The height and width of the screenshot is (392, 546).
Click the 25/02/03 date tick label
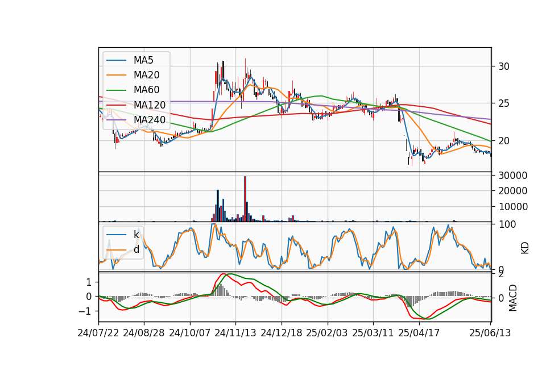tap(327, 333)
